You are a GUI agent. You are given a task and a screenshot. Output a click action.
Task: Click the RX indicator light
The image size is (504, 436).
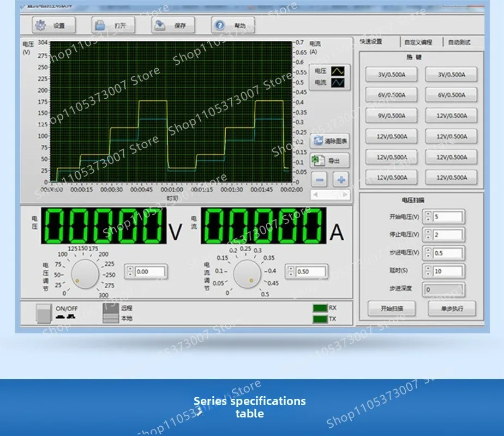pos(320,308)
